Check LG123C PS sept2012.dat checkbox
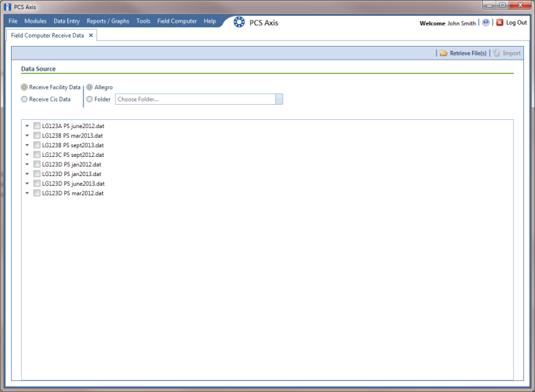Viewport: 535px width, 392px height. click(37, 154)
